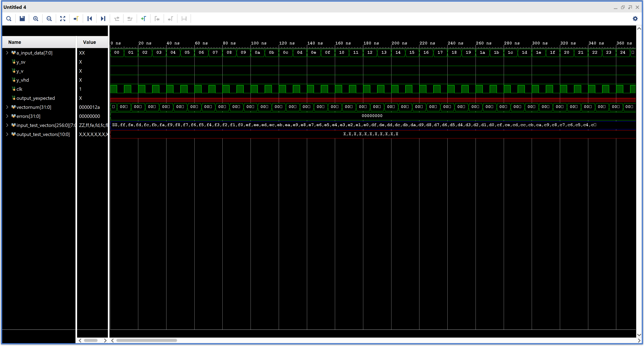The image size is (644, 346).
Task: Zoom fit the full waveform
Action: pyautogui.click(x=63, y=19)
